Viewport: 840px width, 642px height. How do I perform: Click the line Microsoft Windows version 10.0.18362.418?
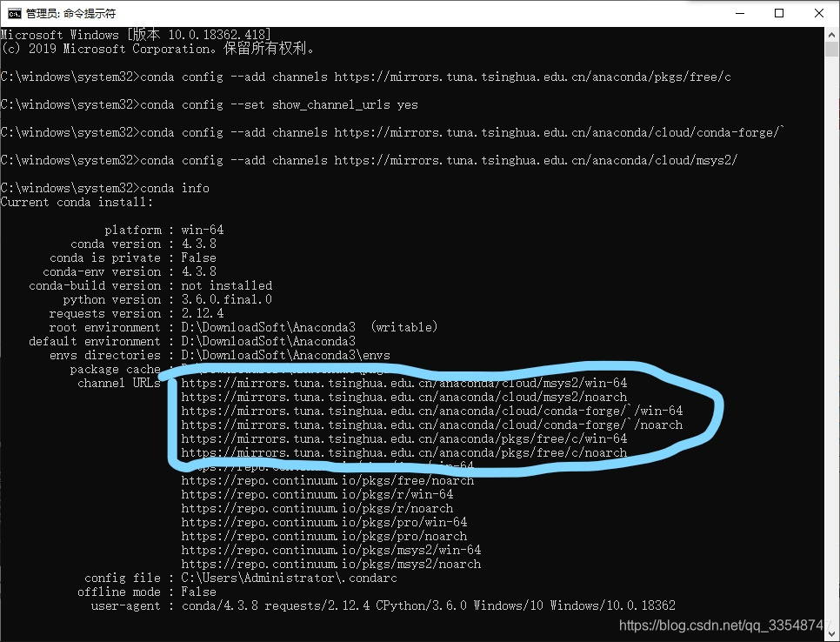coord(136,35)
